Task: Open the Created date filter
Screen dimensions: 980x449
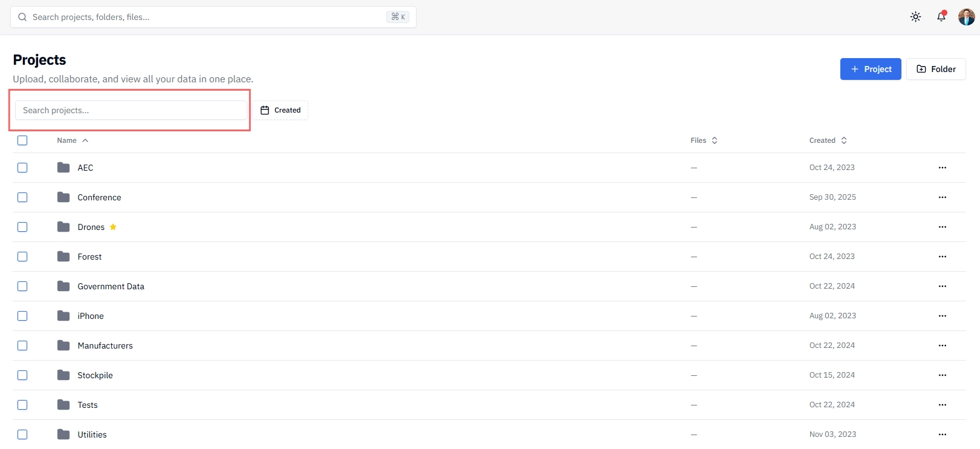Action: [281, 110]
